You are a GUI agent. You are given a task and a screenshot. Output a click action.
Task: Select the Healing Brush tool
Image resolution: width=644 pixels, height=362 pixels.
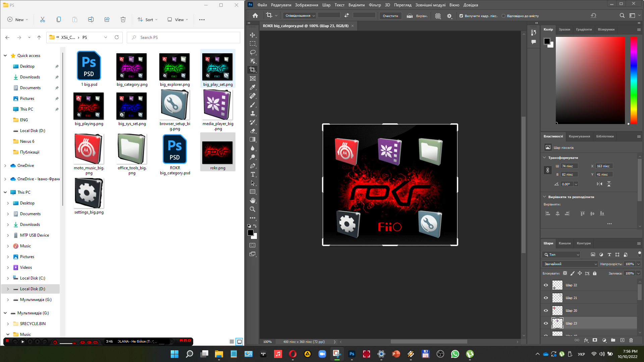(x=253, y=96)
